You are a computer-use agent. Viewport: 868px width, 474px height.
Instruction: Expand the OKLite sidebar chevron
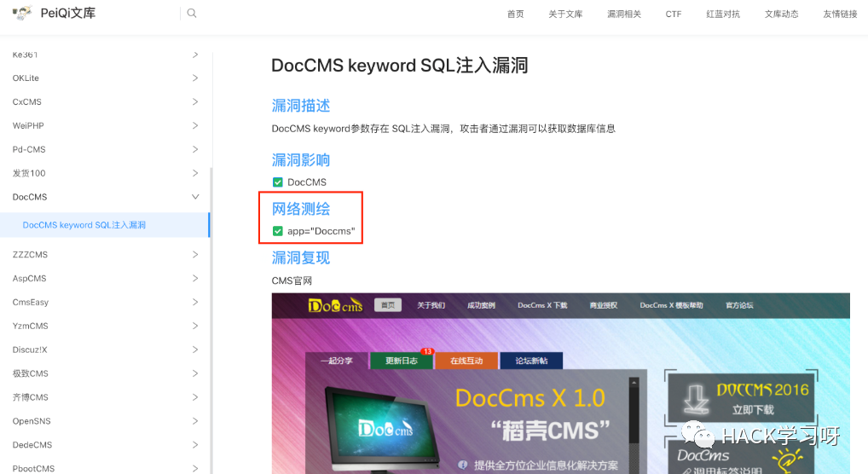pyautogui.click(x=195, y=78)
